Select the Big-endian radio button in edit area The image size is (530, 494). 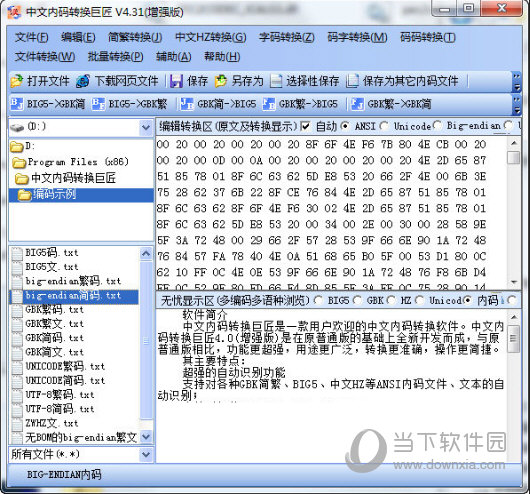(437, 125)
